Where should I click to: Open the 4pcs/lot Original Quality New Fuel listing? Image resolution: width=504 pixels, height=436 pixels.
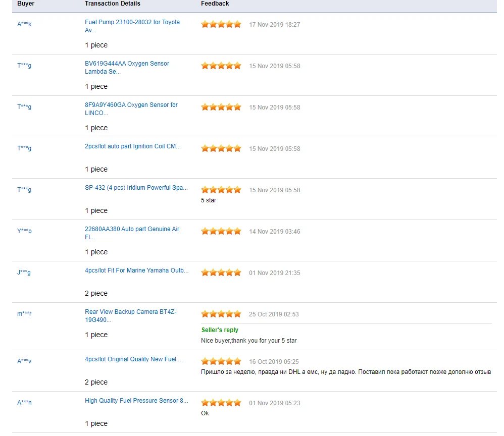[134, 359]
